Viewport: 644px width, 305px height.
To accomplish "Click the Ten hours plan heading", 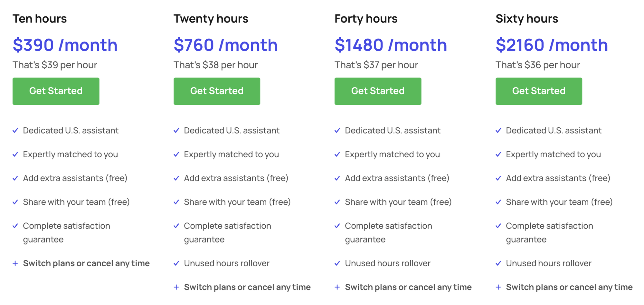I will [x=40, y=19].
